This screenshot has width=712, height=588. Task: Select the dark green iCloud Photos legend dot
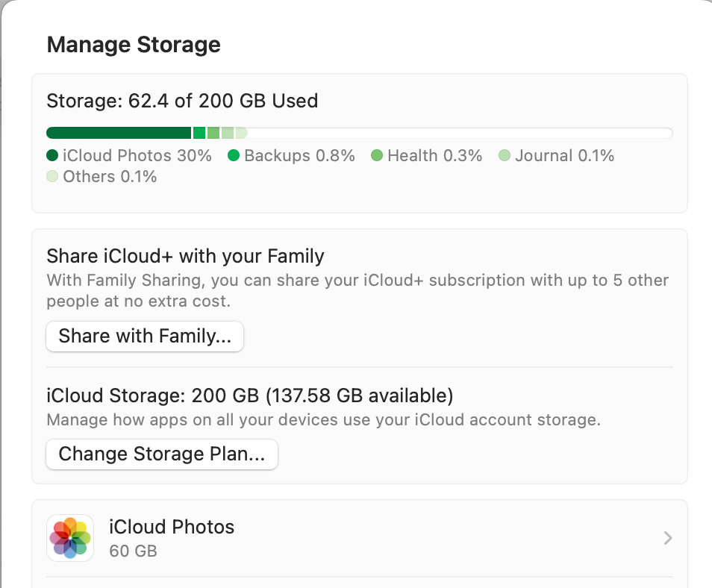pos(51,156)
